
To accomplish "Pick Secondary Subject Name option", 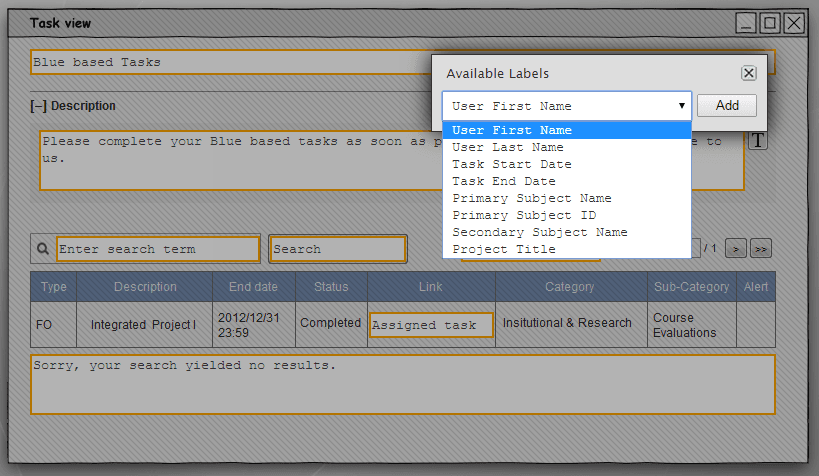I will 567,232.
